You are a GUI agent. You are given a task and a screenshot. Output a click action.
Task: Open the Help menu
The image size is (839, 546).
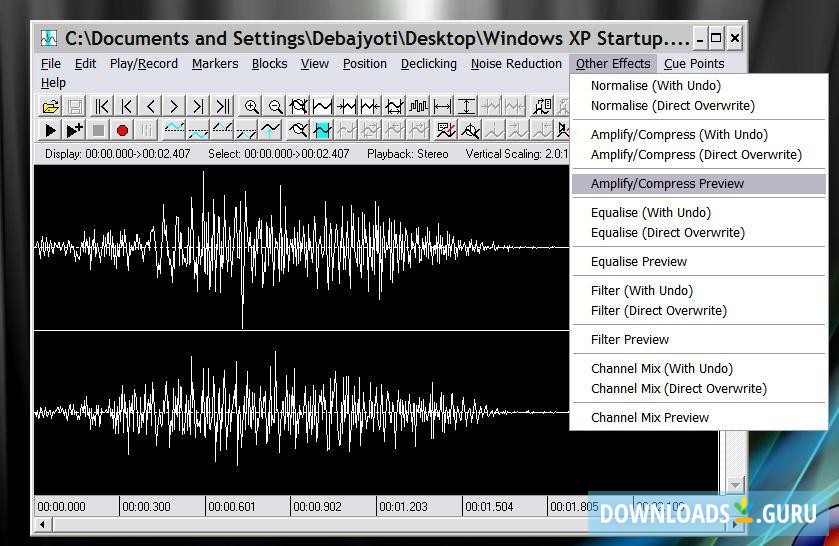click(x=53, y=83)
